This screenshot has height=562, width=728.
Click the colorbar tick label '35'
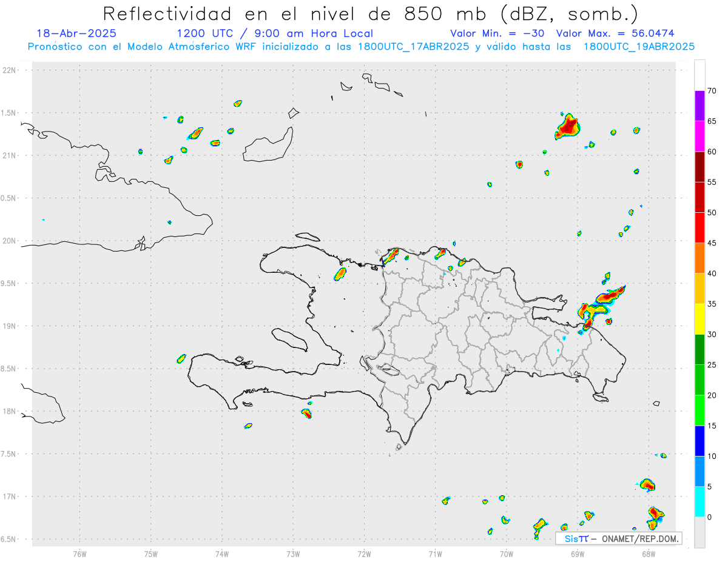coord(712,304)
